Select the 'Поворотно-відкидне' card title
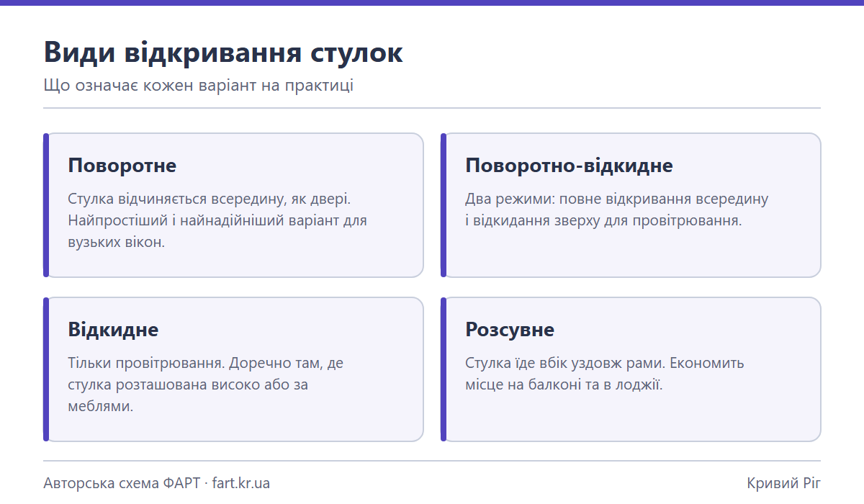The width and height of the screenshot is (864, 504). point(569,166)
